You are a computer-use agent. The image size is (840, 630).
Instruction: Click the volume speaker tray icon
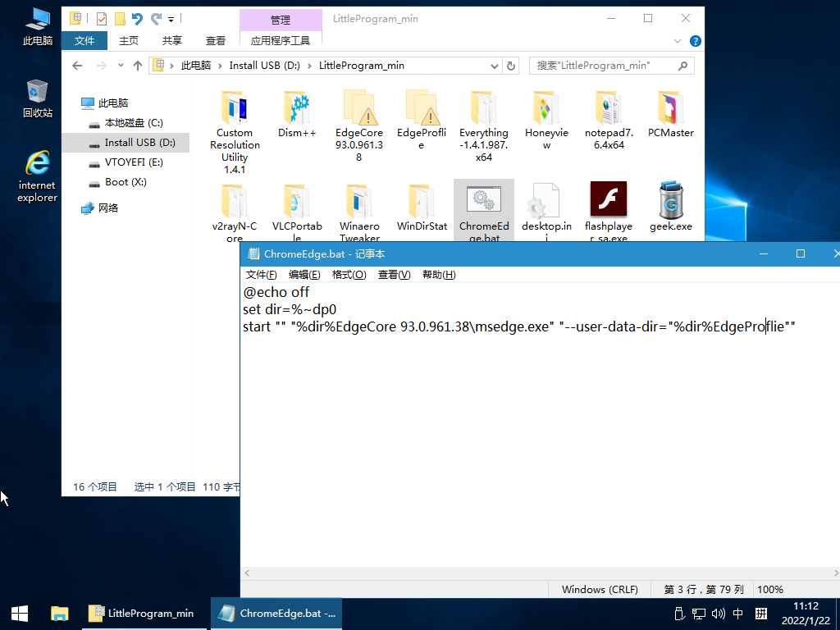pos(718,614)
